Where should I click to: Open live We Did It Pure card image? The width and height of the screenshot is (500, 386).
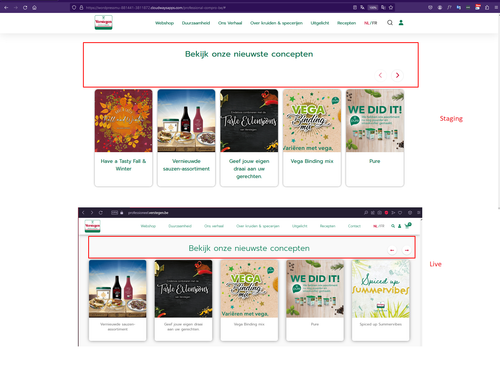tap(315, 289)
